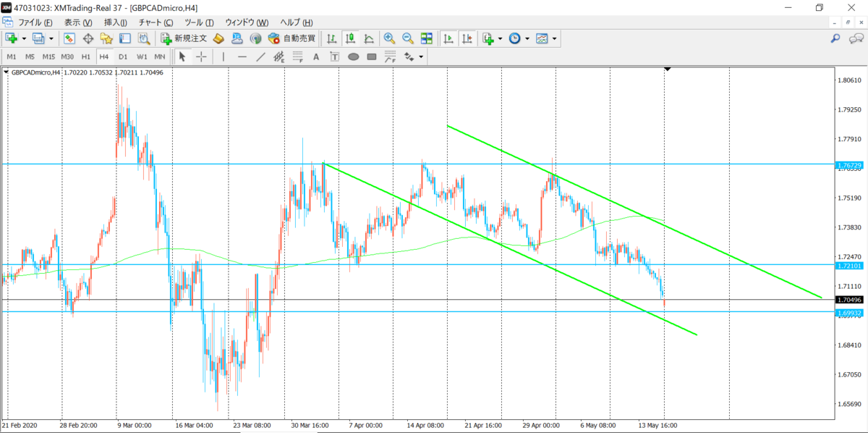Open the search magnifier in the menu bar
The image size is (868, 433).
835,38
